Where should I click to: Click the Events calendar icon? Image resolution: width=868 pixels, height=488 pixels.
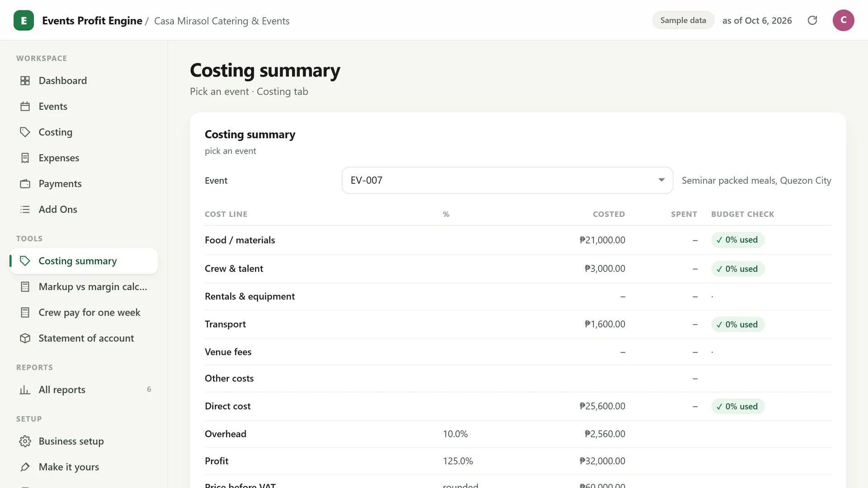[25, 106]
